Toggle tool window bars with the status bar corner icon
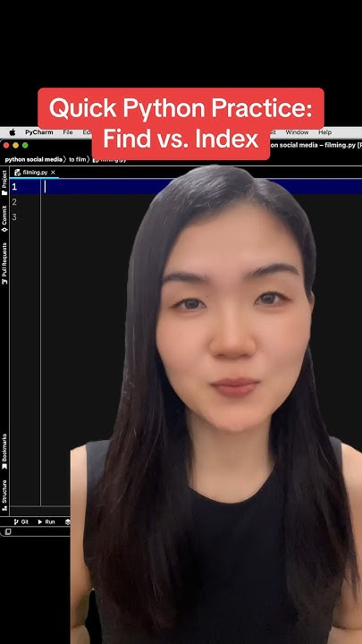This screenshot has height=644, width=362. (x=7, y=532)
